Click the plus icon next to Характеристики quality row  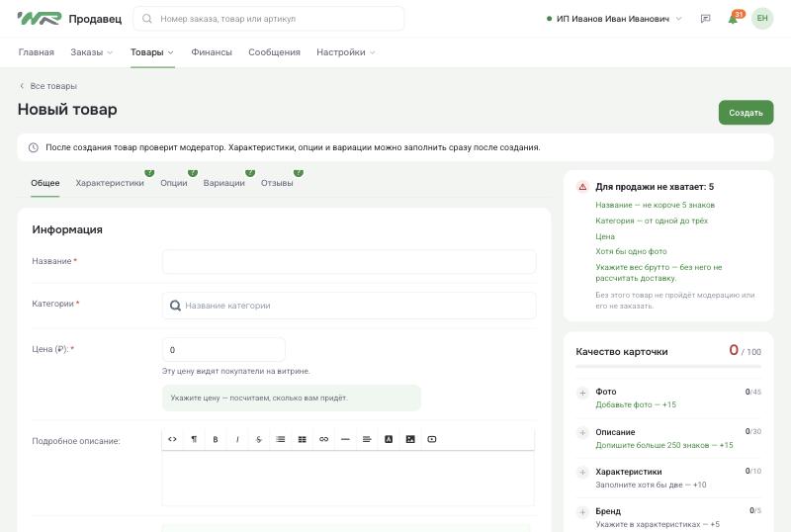[x=582, y=473]
